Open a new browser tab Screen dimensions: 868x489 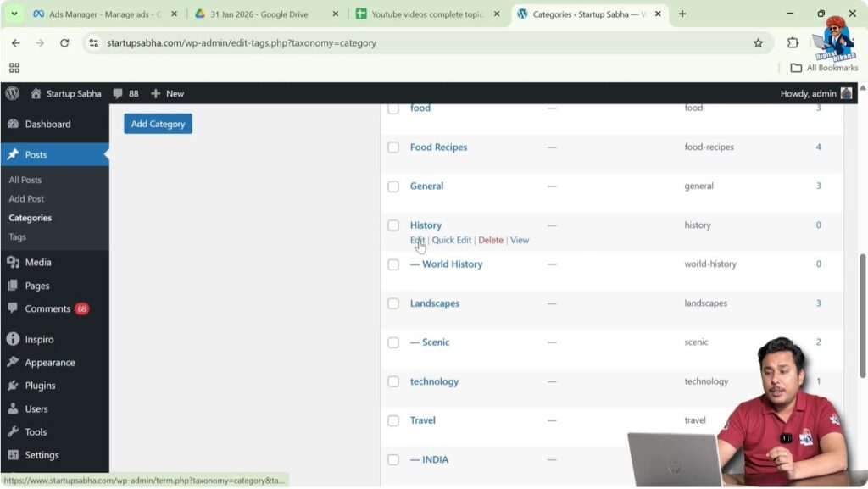(x=682, y=14)
